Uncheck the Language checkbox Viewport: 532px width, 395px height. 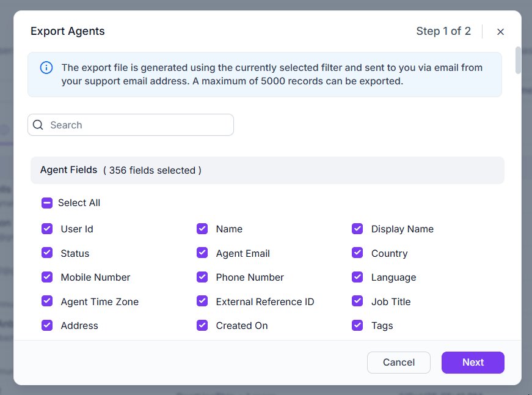coord(357,277)
